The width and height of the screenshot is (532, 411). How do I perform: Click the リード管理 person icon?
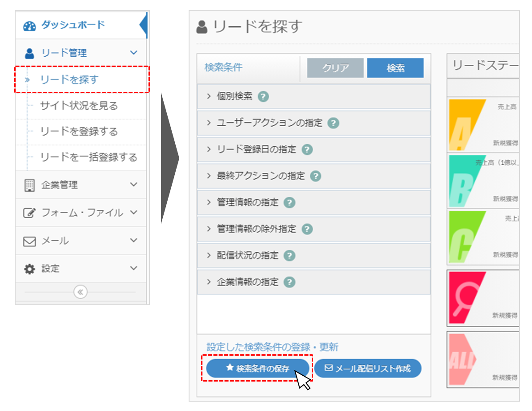click(x=29, y=53)
